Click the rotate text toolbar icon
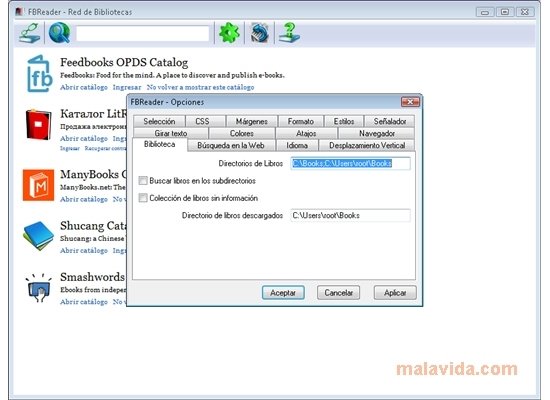 pos(259,33)
